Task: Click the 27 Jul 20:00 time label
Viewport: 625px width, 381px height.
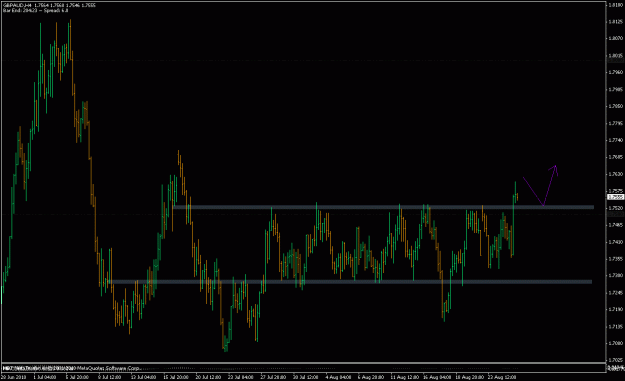Action: point(273,377)
